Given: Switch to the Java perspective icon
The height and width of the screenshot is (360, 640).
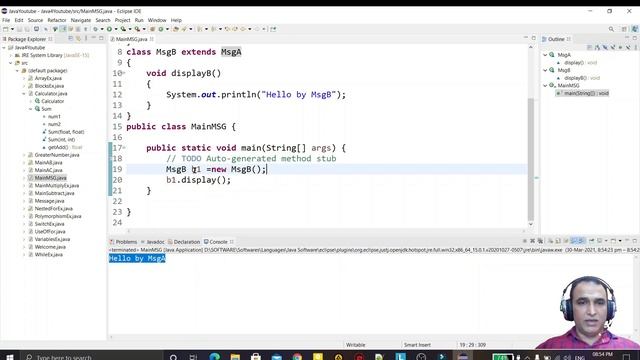Looking at the screenshot, I should tap(634, 29).
